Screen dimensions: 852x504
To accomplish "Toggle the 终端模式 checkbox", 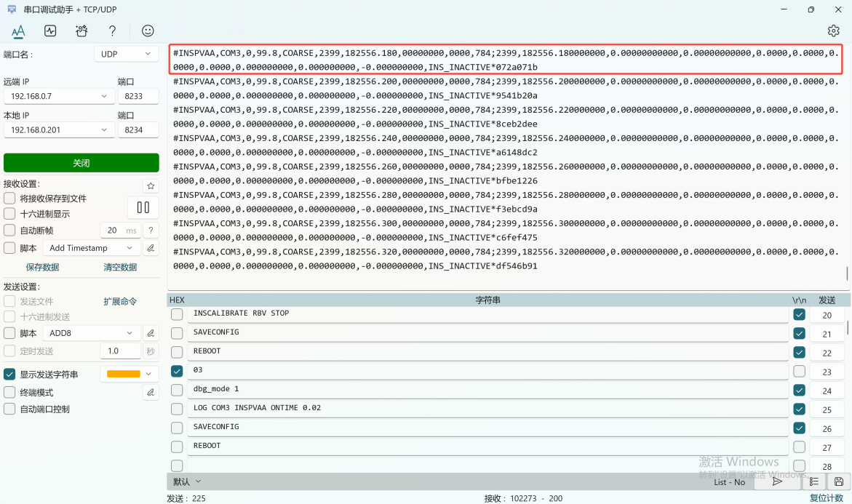I will (x=9, y=392).
